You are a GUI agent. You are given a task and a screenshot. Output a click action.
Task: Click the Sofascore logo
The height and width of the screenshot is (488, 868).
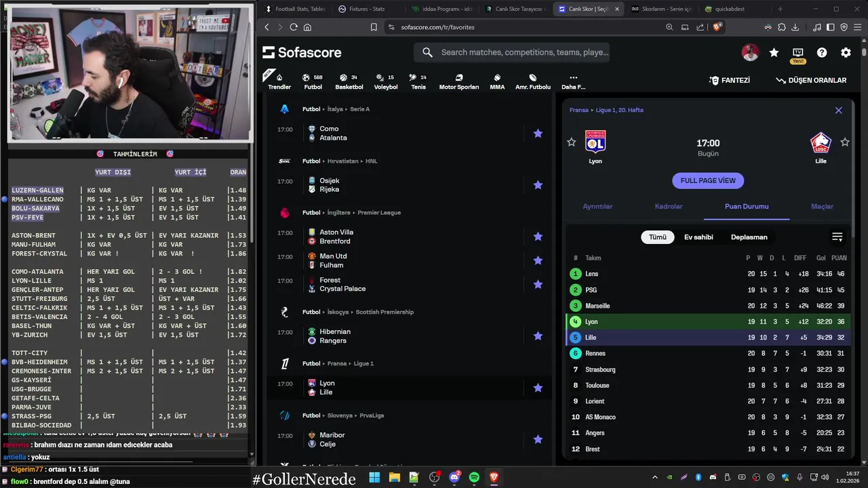[x=302, y=52]
